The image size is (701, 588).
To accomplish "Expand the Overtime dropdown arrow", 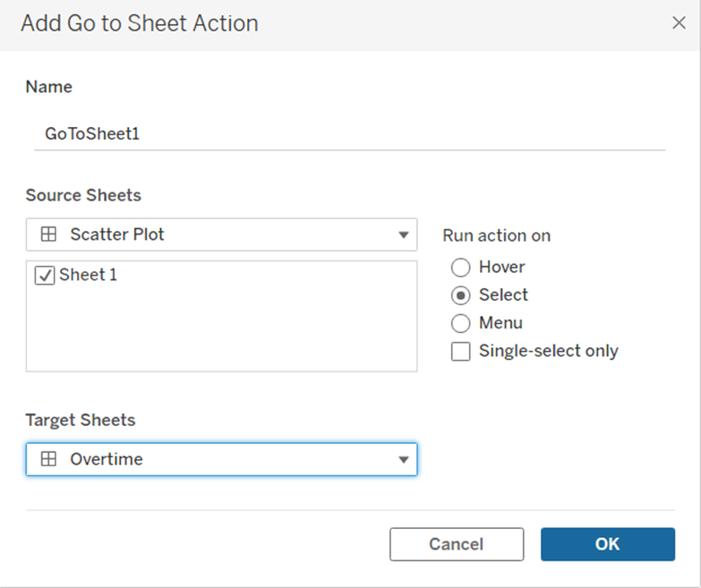I will (404, 460).
